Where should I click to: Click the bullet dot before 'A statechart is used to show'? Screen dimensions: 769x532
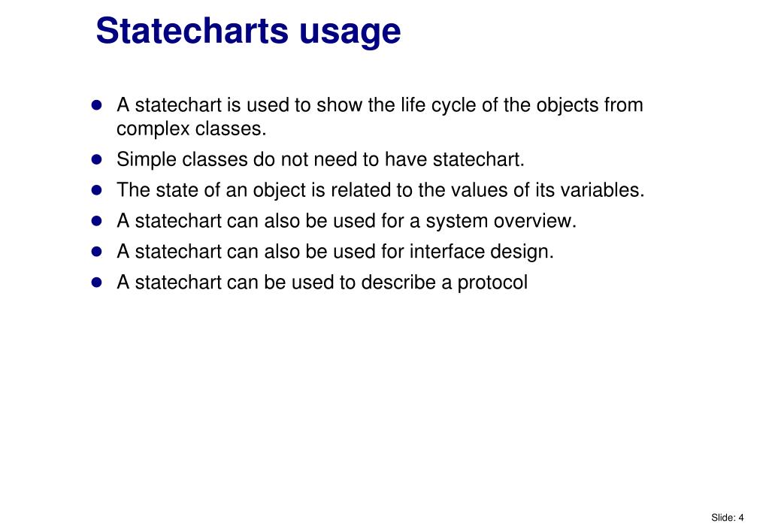[x=97, y=105]
